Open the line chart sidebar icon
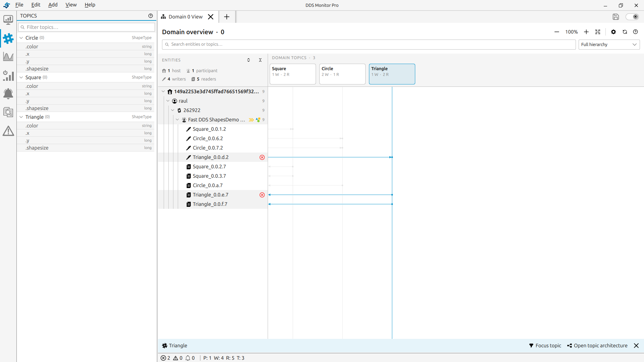Screen dimensions: 644x362 click(x=8, y=57)
